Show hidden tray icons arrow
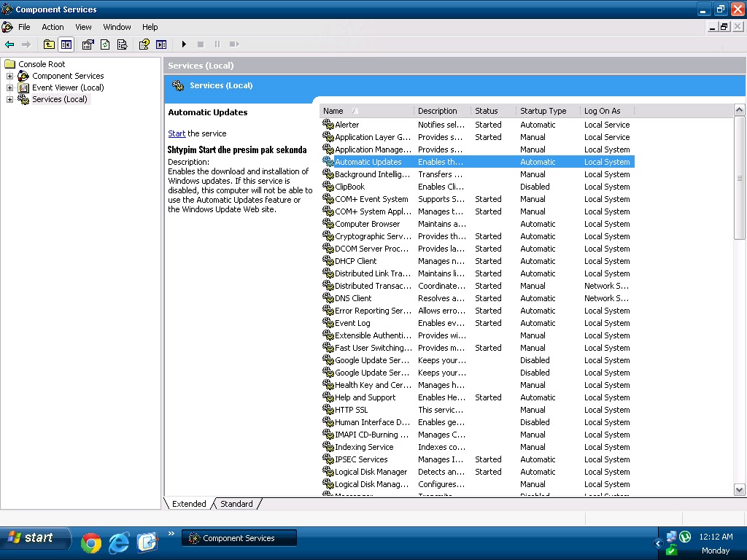The width and height of the screenshot is (747, 560). pyautogui.click(x=658, y=543)
